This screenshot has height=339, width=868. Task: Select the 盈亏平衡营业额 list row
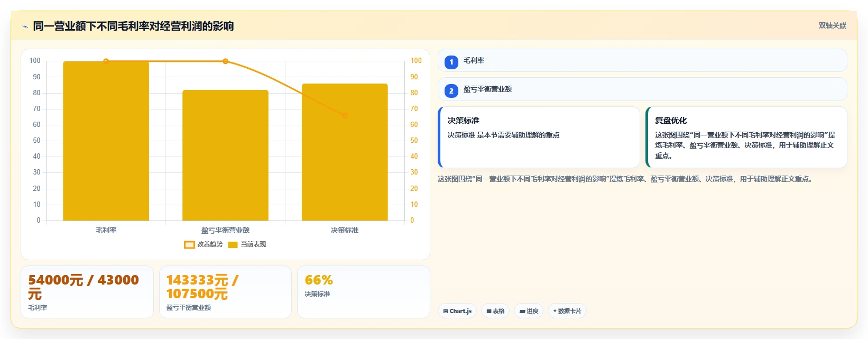click(x=642, y=89)
